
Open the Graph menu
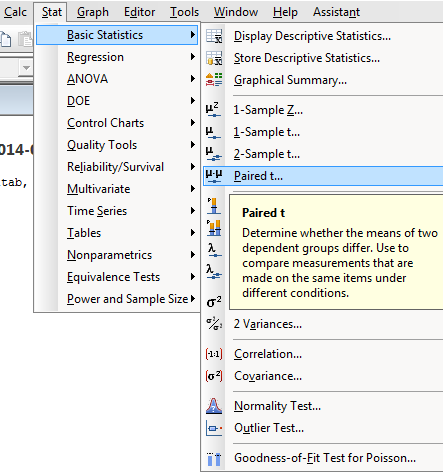(93, 12)
